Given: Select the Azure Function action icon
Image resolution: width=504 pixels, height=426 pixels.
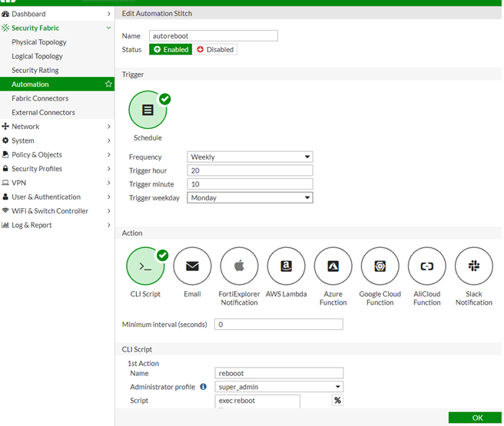Looking at the screenshot, I should click(x=333, y=266).
